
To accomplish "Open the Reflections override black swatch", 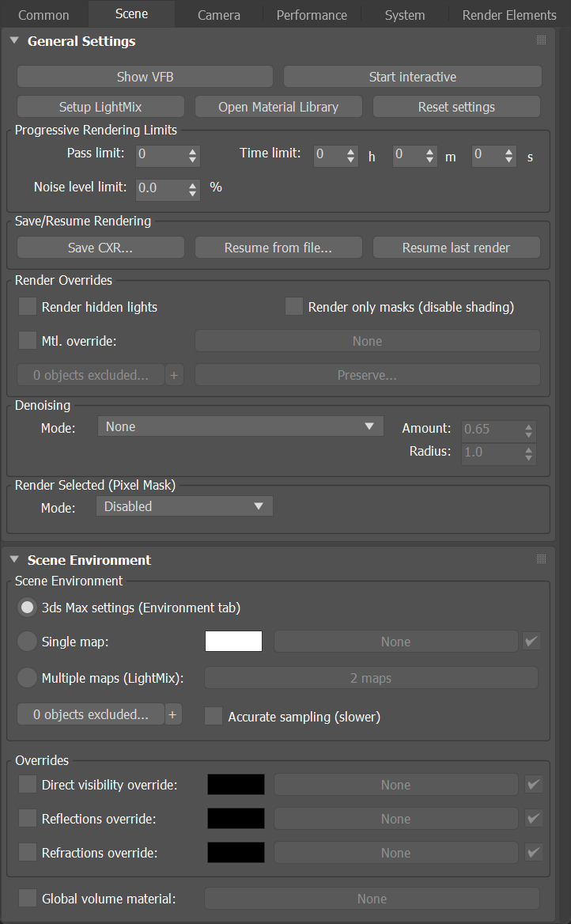I will (236, 818).
